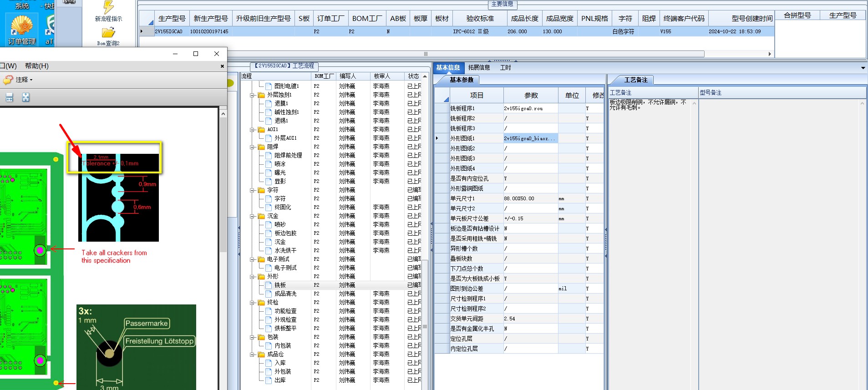The image size is (868, 390).
Task: Switch to the 基本信息 tab
Action: 448,68
